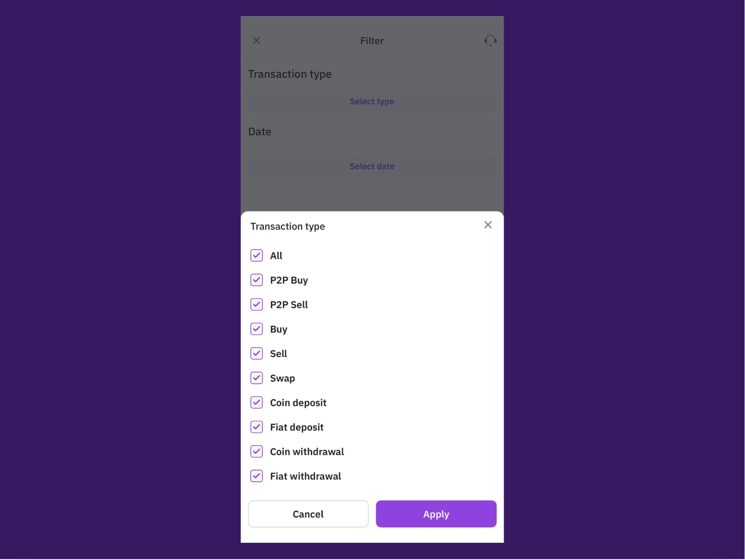
Task: Toggle the Swap checkbox
Action: [x=257, y=378]
